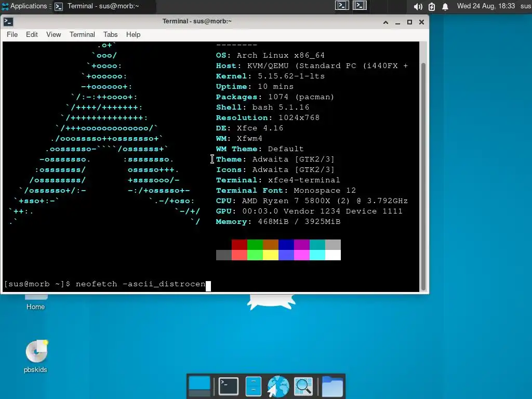
Task: Click the dark red color block in neofetch output
Action: pos(240,245)
